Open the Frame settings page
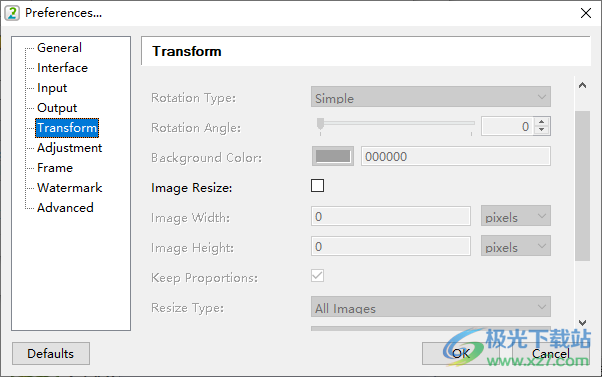 point(55,167)
